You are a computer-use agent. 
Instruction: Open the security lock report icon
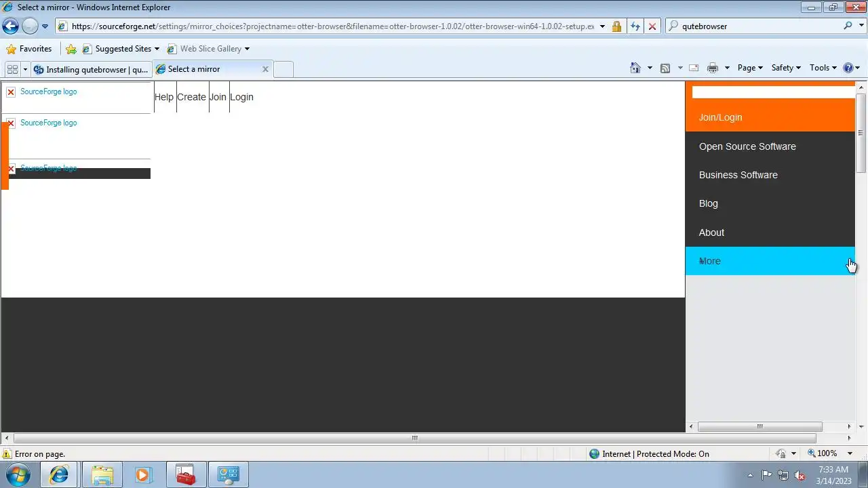pyautogui.click(x=616, y=26)
